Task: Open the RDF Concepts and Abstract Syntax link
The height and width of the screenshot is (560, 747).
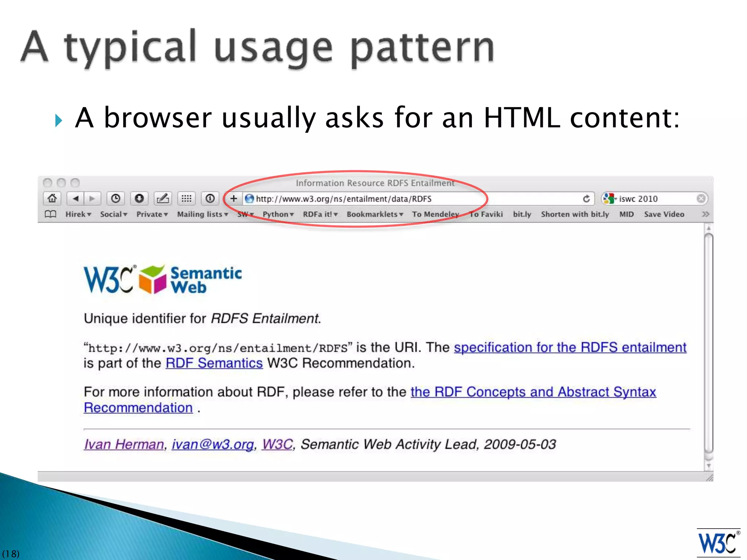Action: click(x=533, y=392)
